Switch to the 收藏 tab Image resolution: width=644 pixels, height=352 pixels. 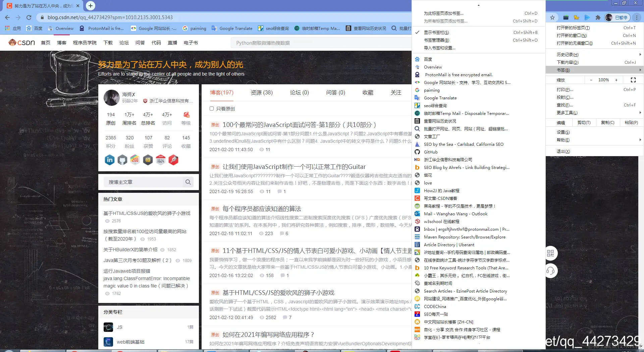pos(368,93)
